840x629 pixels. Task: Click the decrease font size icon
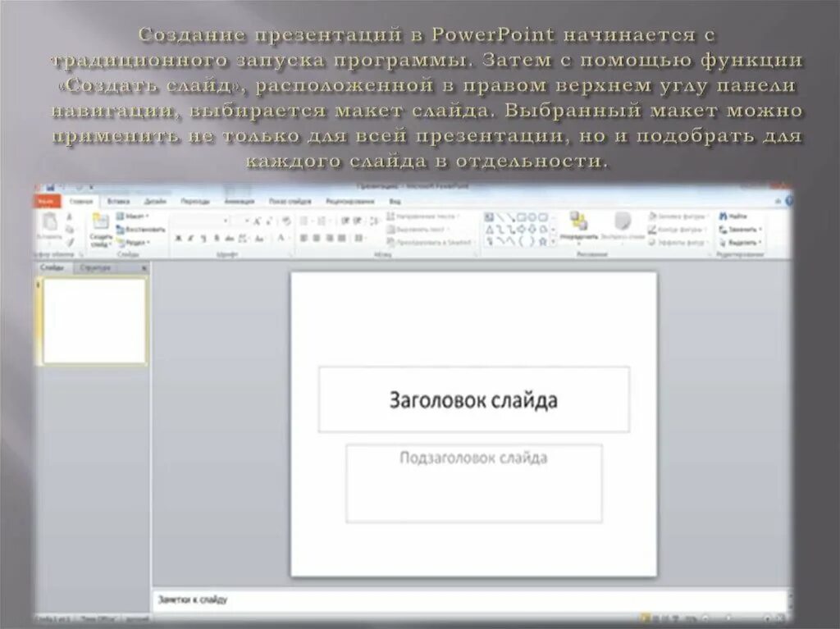click(269, 221)
